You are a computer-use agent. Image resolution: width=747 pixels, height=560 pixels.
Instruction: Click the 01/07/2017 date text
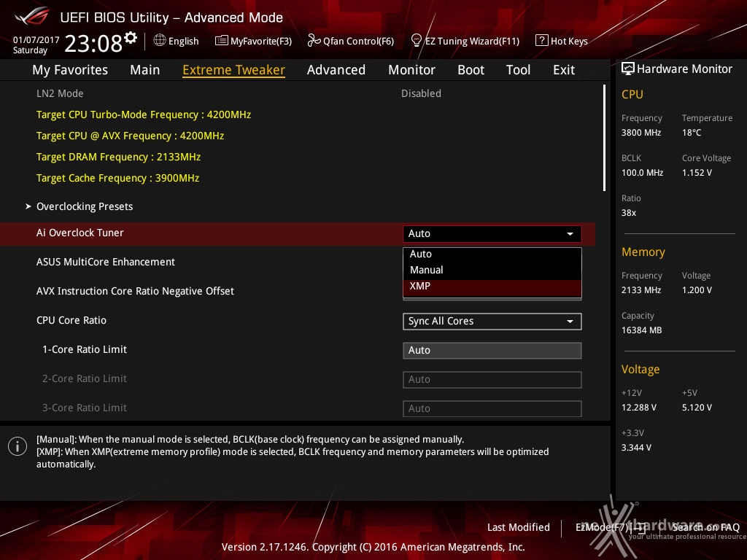pos(36,40)
